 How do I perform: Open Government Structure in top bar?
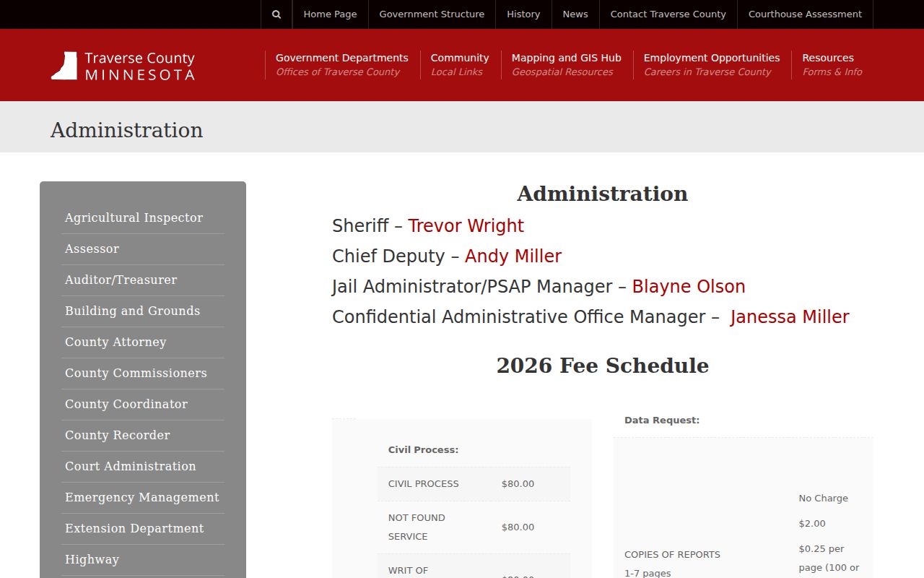click(432, 14)
